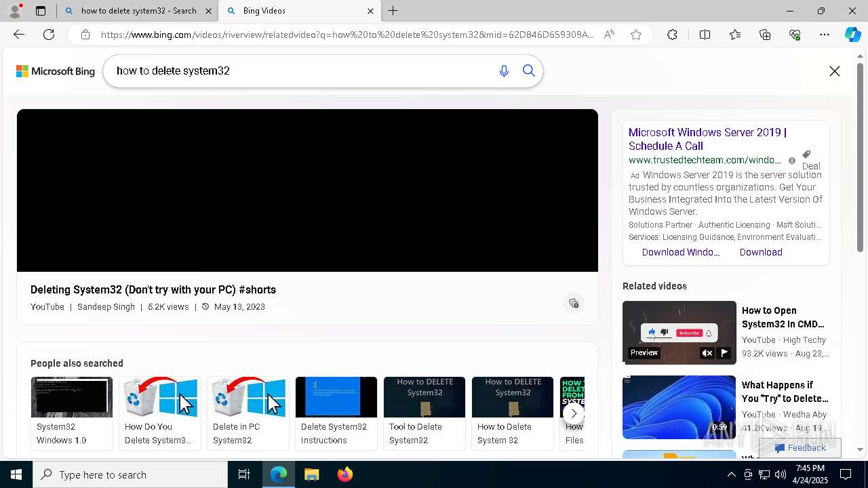
Task: Open 'Microsoft Windows Server 2019' ad link
Action: (707, 139)
